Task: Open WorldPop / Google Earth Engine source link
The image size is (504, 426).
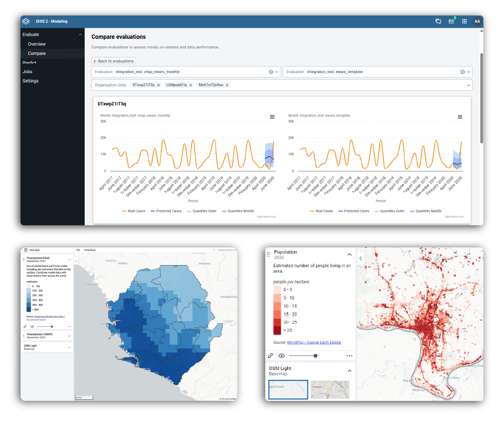Action: [x=313, y=342]
